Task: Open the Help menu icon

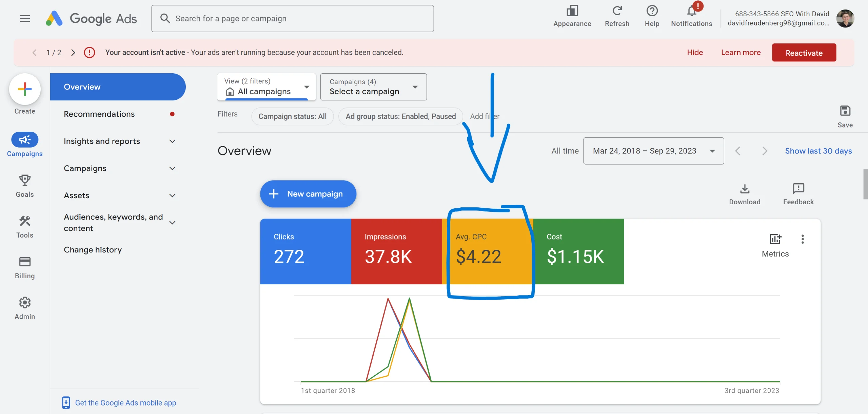Action: [652, 16]
